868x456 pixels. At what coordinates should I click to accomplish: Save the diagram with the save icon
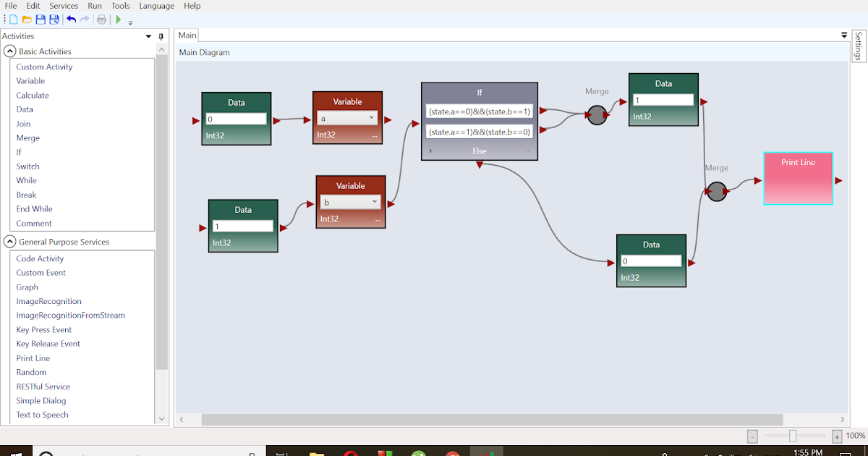coord(41,20)
